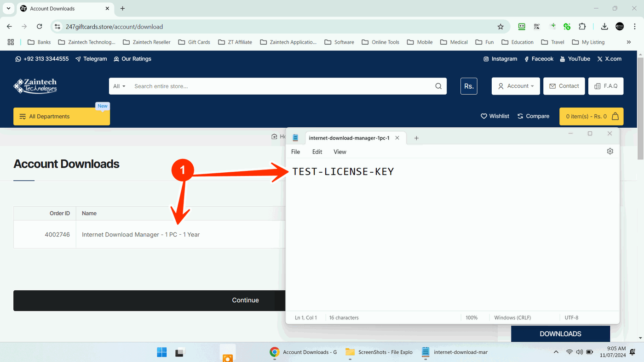Click the Ln 1, Col 1 status entry
The height and width of the screenshot is (362, 644).
click(306, 317)
